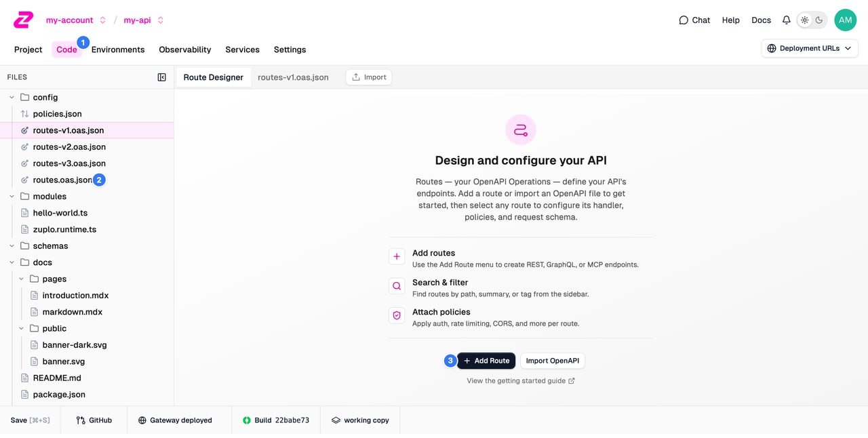Click the working copy indicator
The height and width of the screenshot is (438, 868).
coord(360,420)
